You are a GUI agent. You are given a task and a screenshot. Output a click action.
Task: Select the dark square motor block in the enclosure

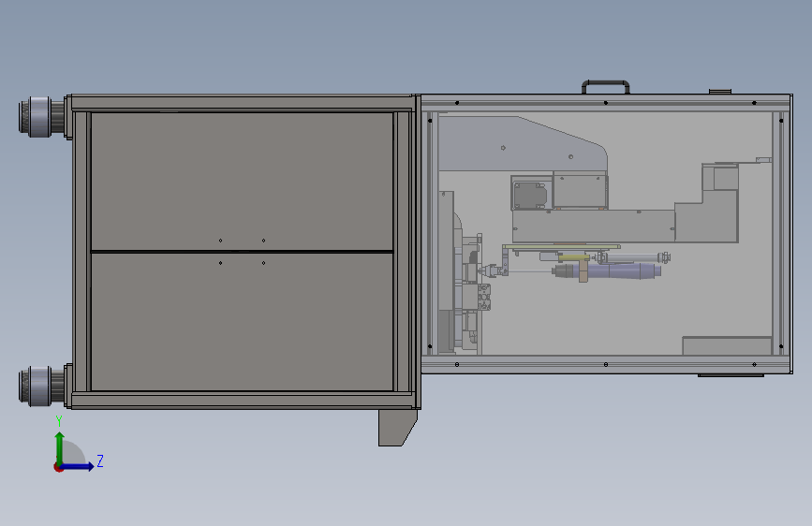point(530,194)
